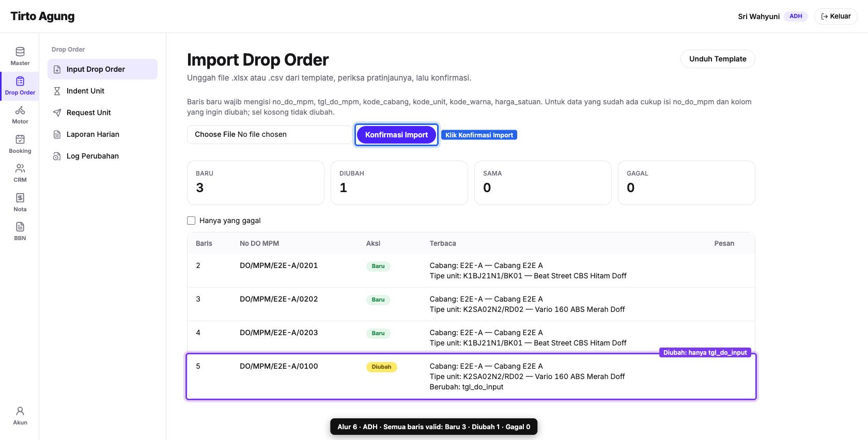Click the Baru badge for DO 0201
This screenshot has width=868, height=440.
378,266
